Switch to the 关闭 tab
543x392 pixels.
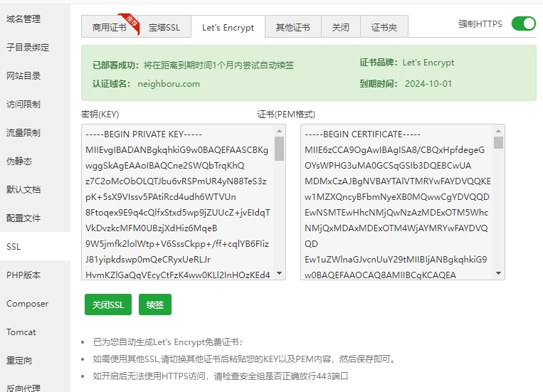coord(341,27)
